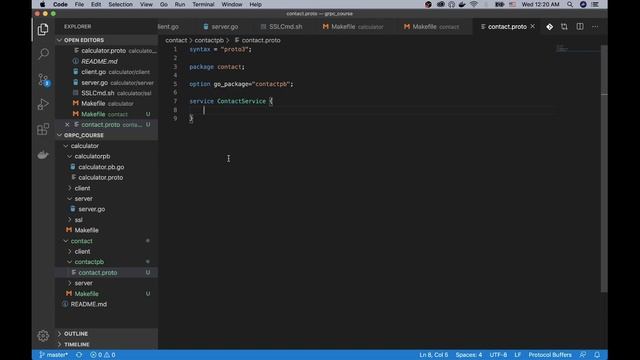Image resolution: width=640 pixels, height=360 pixels.
Task: Open server.go in file tree
Action: click(91, 209)
